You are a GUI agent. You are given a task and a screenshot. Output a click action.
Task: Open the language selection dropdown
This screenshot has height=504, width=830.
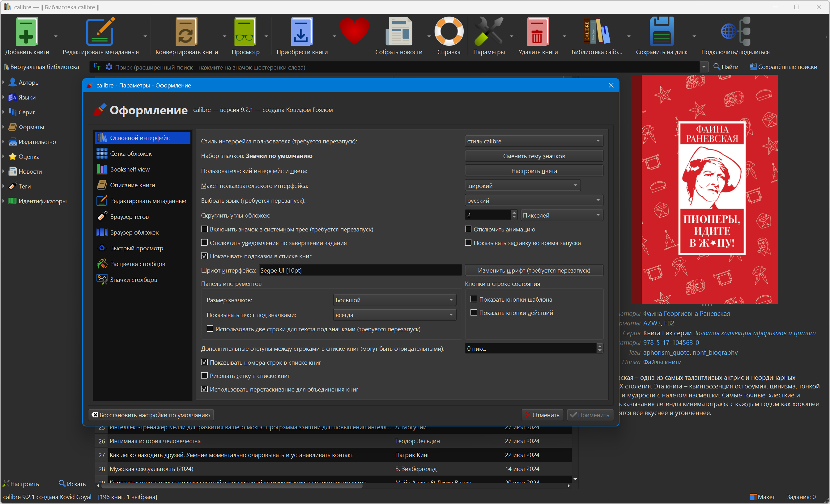[534, 200]
